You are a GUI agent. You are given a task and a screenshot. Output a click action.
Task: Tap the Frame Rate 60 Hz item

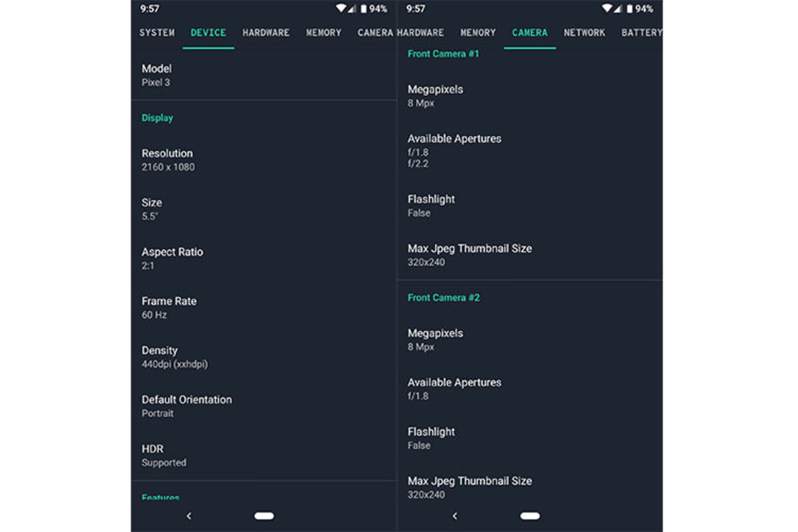coord(264,308)
